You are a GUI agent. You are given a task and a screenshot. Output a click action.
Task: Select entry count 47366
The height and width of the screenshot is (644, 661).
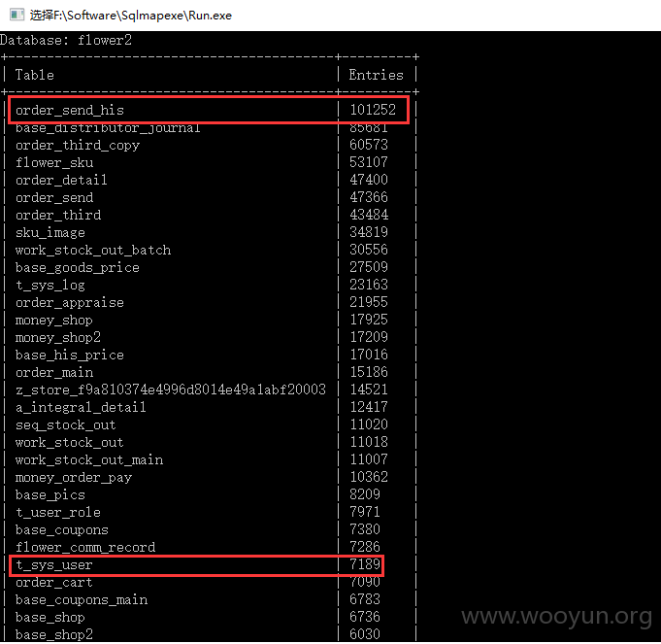tap(369, 197)
